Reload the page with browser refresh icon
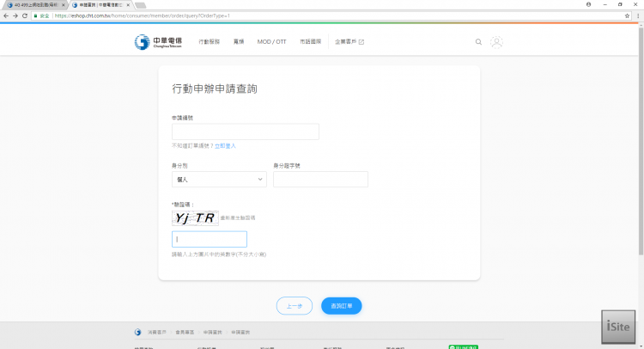The image size is (644, 349). point(25,15)
